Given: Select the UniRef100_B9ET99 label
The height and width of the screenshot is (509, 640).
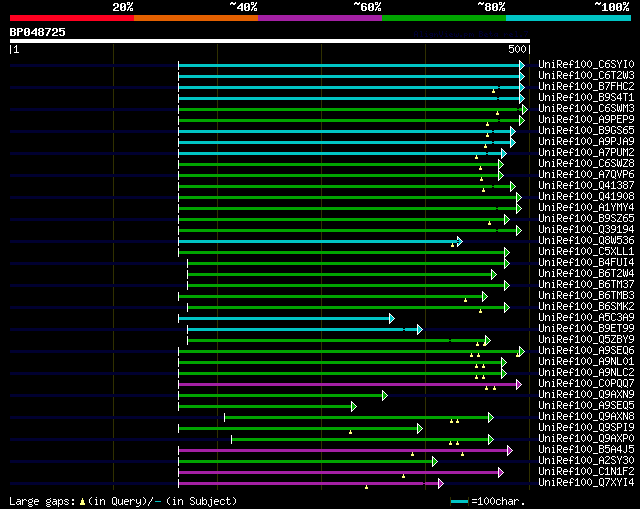Looking at the screenshot, I should pyautogui.click(x=586, y=329).
